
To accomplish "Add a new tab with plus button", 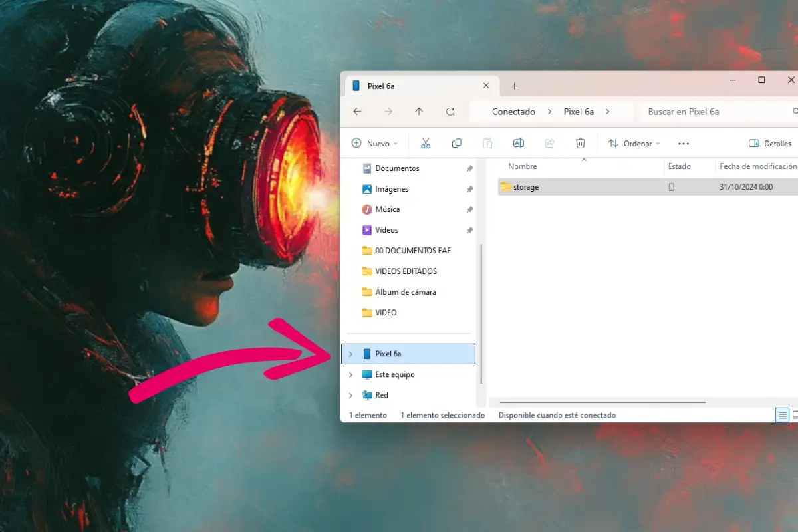I will [514, 86].
